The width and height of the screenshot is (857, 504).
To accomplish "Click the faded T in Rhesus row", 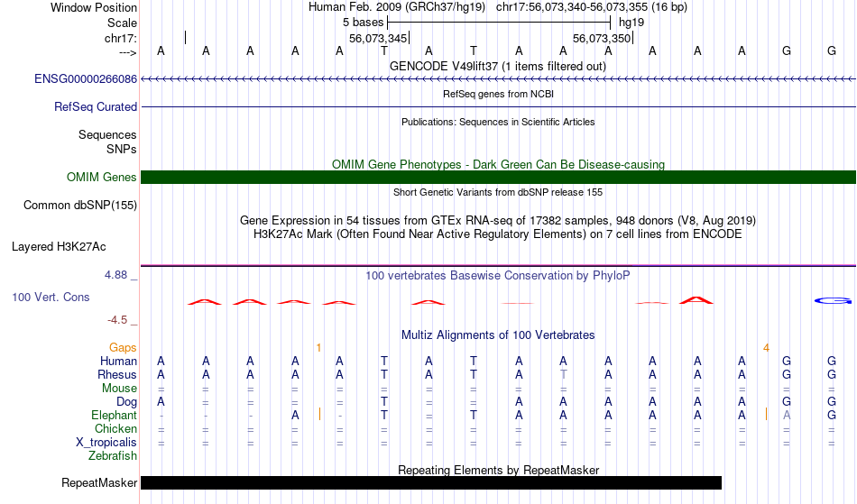I will 564,375.
